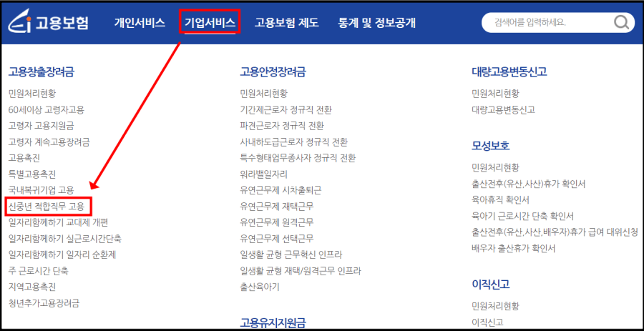Choose 유연근무제 재택근무

tap(277, 207)
